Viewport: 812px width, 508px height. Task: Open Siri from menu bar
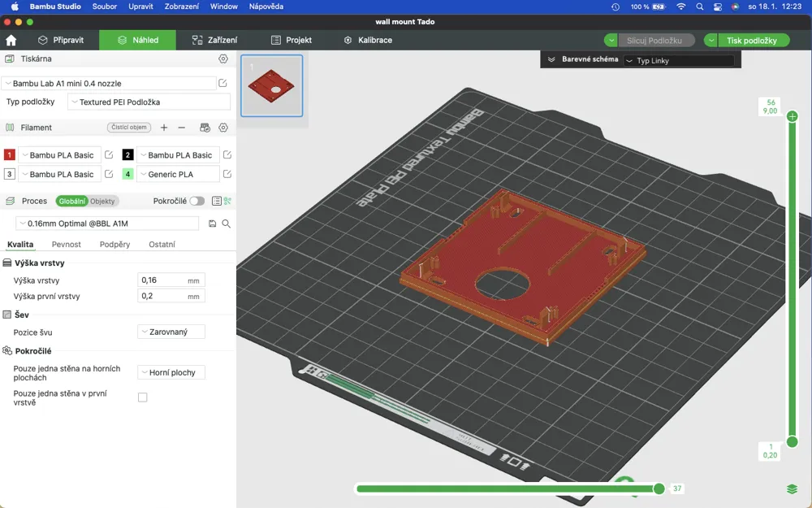[x=735, y=7]
